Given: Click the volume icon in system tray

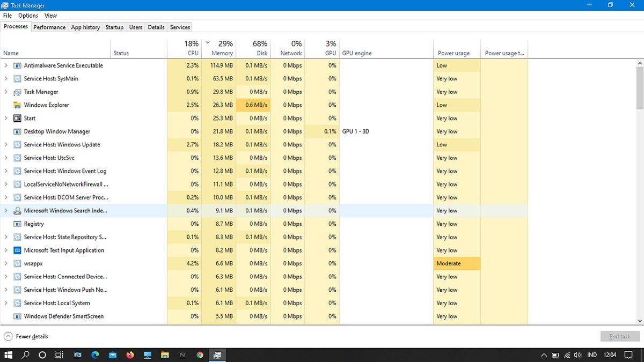Looking at the screenshot, I should 577,354.
